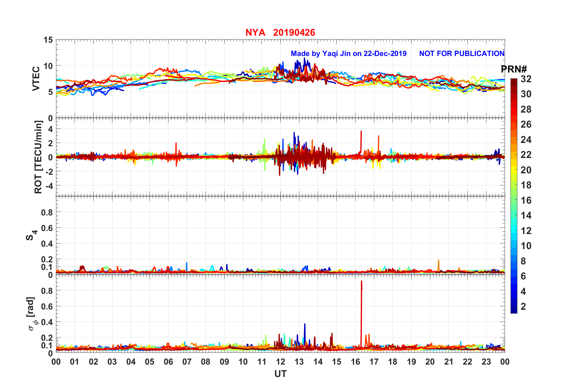Select the "ROT [TECU/min]" y-axis label
The image size is (561, 392).
pos(38,157)
